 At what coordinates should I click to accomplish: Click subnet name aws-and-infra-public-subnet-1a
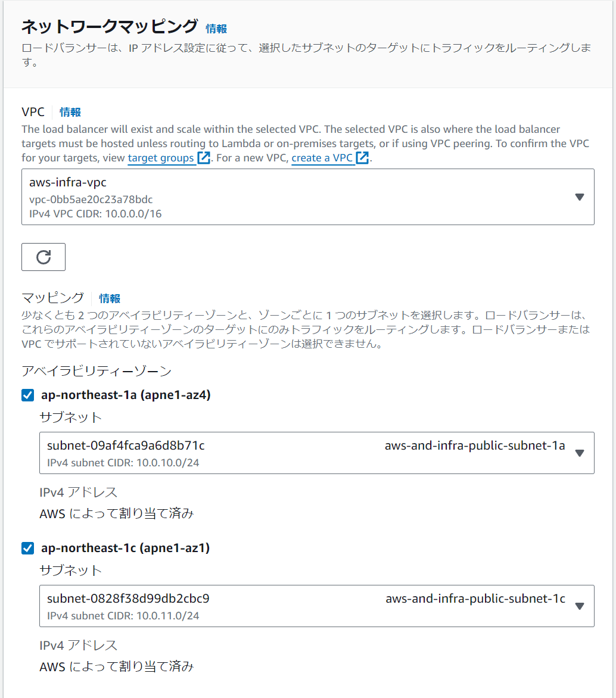pos(475,445)
